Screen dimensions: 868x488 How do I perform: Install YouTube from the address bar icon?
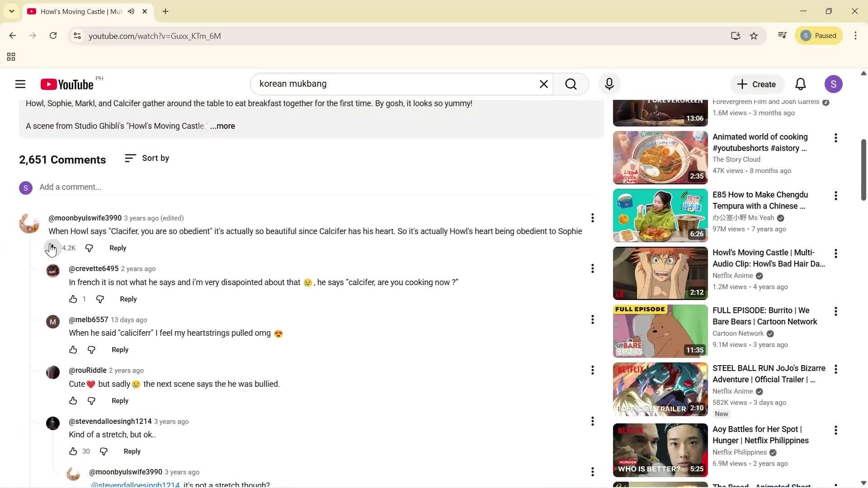pyautogui.click(x=736, y=36)
